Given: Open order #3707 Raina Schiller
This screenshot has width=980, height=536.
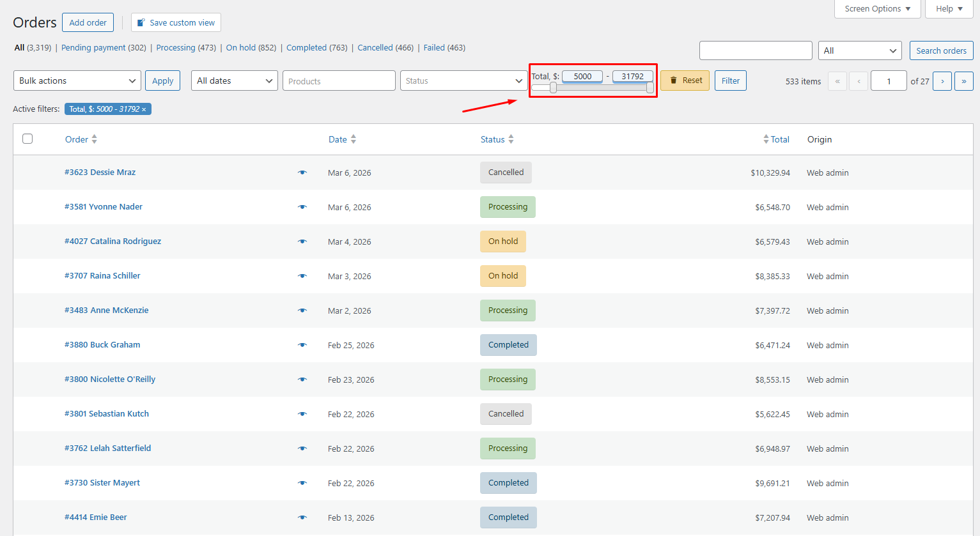Looking at the screenshot, I should pyautogui.click(x=102, y=276).
